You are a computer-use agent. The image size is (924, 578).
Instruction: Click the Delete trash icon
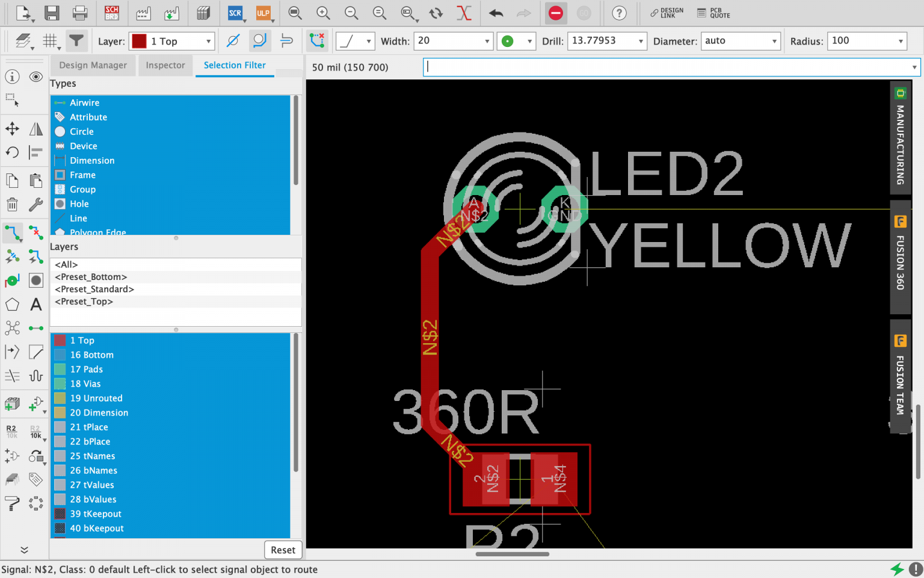click(x=12, y=204)
